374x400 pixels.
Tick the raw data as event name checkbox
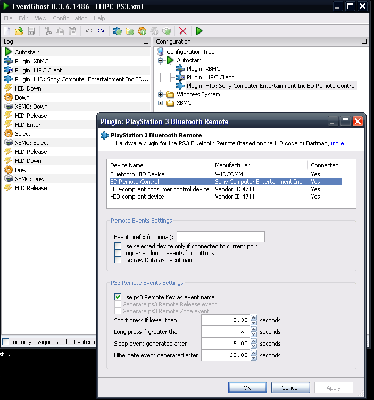click(x=118, y=260)
